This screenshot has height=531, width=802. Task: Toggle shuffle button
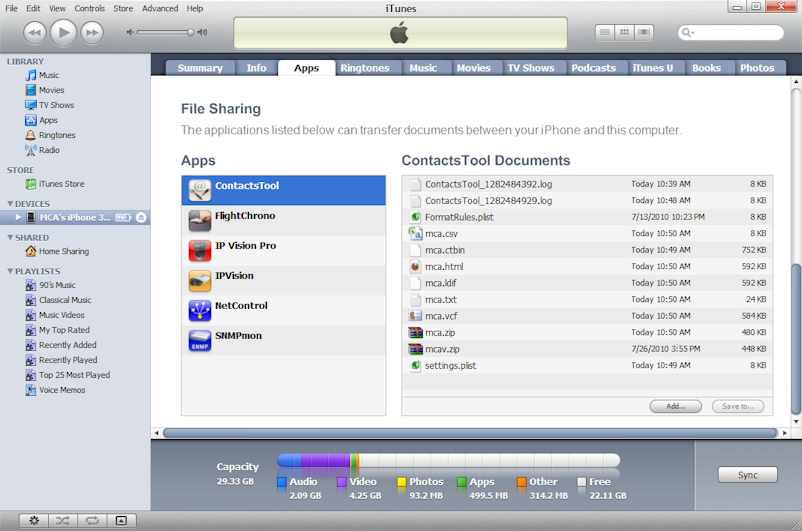(63, 521)
